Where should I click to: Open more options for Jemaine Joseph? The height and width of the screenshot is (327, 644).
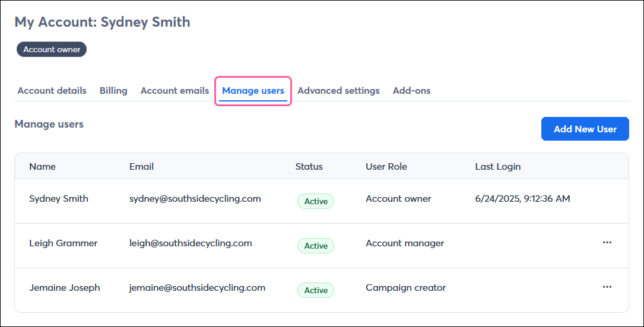[x=607, y=287]
